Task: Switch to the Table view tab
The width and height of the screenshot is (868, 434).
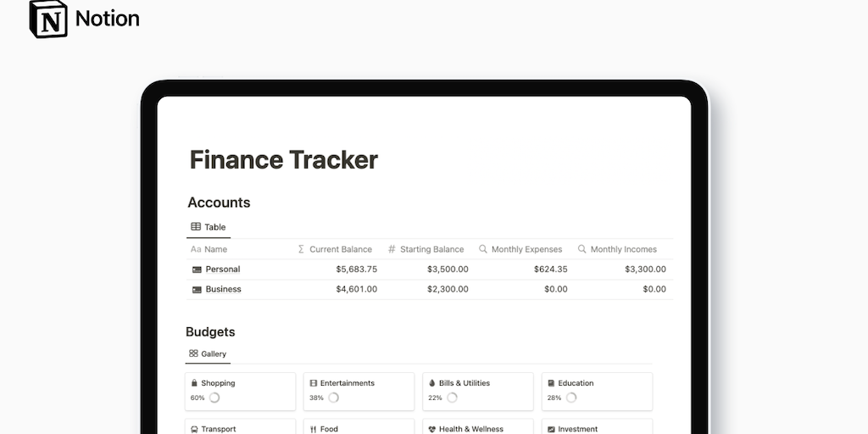Action: [x=209, y=227]
